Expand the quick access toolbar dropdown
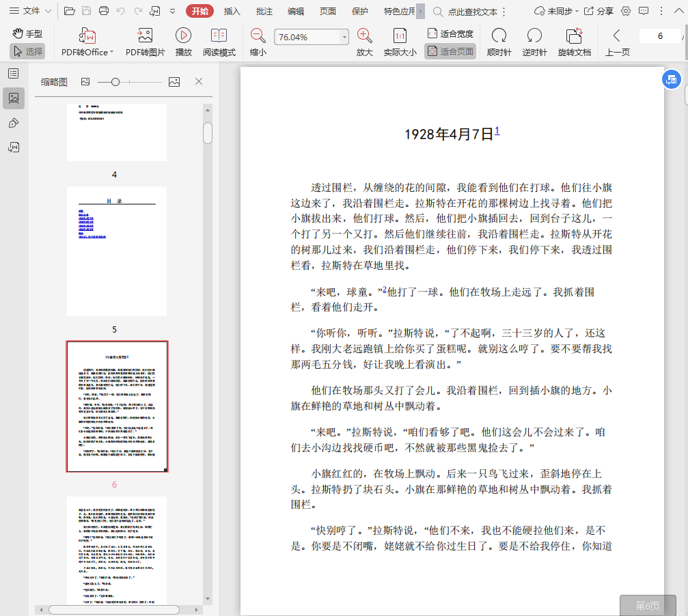Viewport: 688px width, 616px height. click(172, 11)
